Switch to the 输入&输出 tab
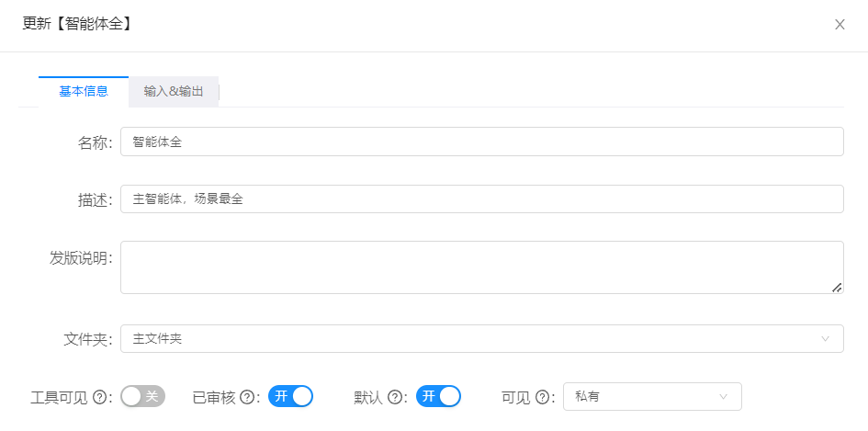Image resolution: width=868 pixels, height=431 pixels. (x=174, y=92)
